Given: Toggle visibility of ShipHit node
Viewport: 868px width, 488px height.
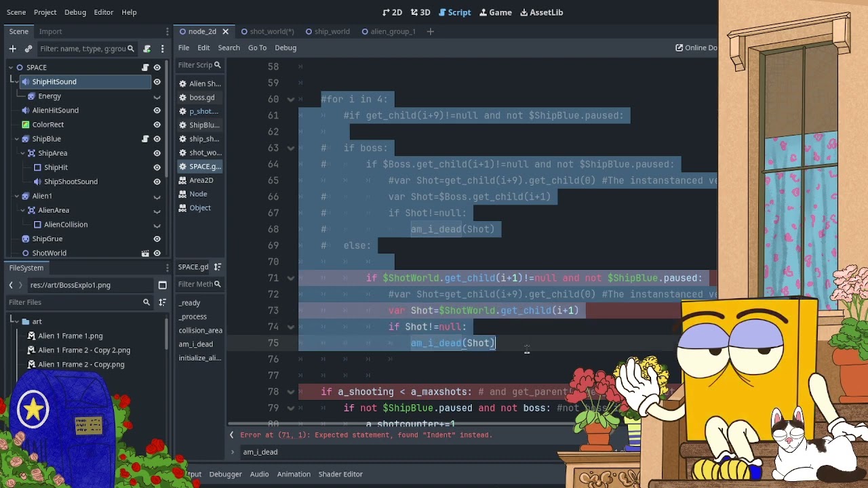Looking at the screenshot, I should 157,167.
